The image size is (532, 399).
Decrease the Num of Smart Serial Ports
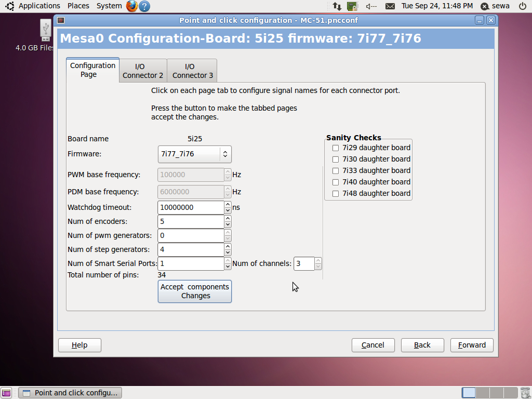click(x=228, y=267)
